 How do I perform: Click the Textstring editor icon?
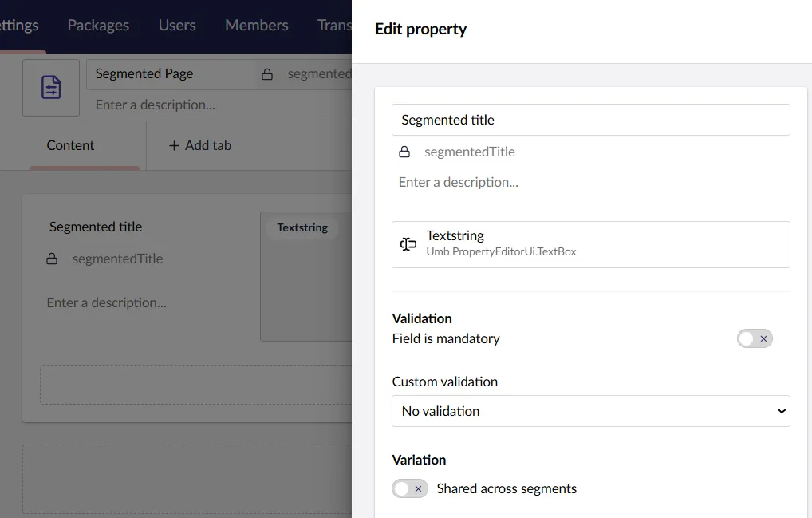click(x=408, y=244)
